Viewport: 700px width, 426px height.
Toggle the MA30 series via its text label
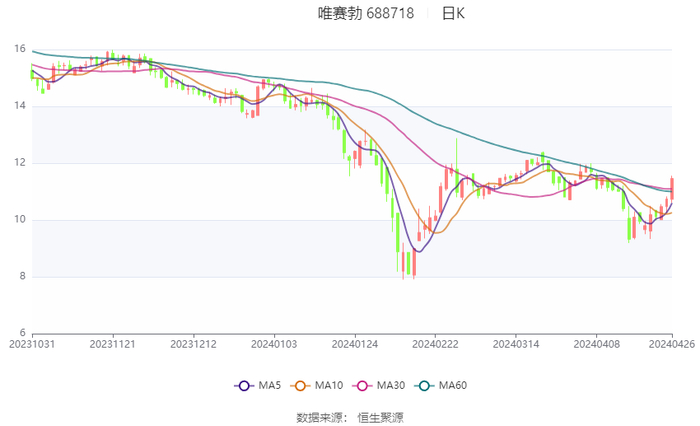coord(391,386)
